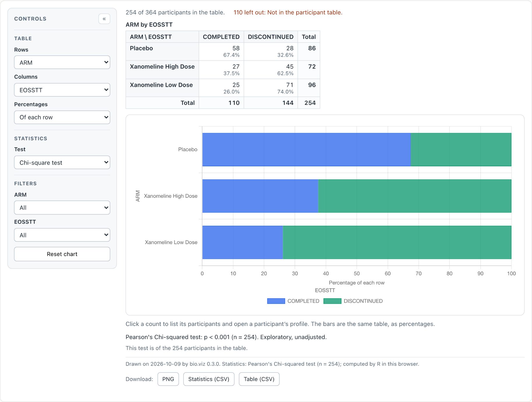Open the Columns dropdown showing EOSSTT
Viewport: 532px width, 402px height.
(62, 90)
